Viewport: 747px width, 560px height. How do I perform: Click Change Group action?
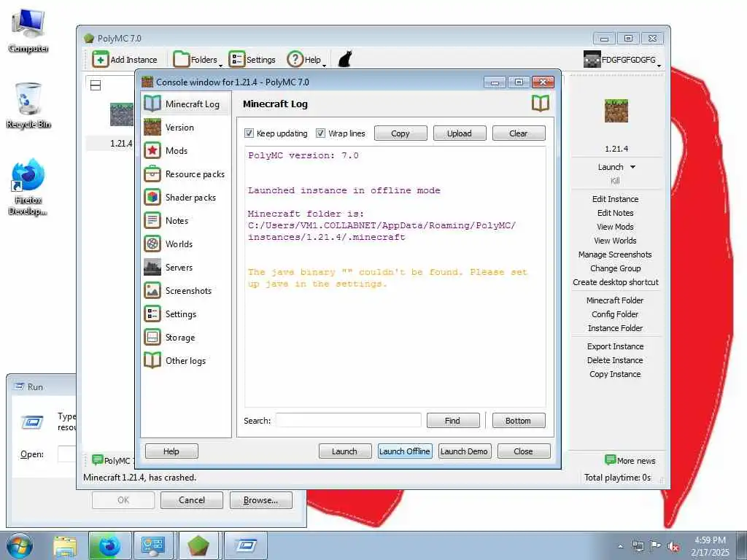coord(616,268)
